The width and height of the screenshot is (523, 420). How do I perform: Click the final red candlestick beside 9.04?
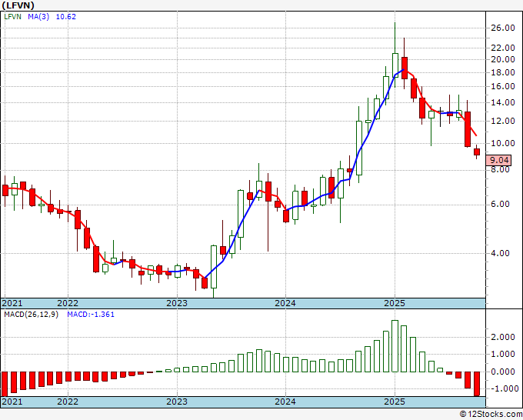[477, 152]
